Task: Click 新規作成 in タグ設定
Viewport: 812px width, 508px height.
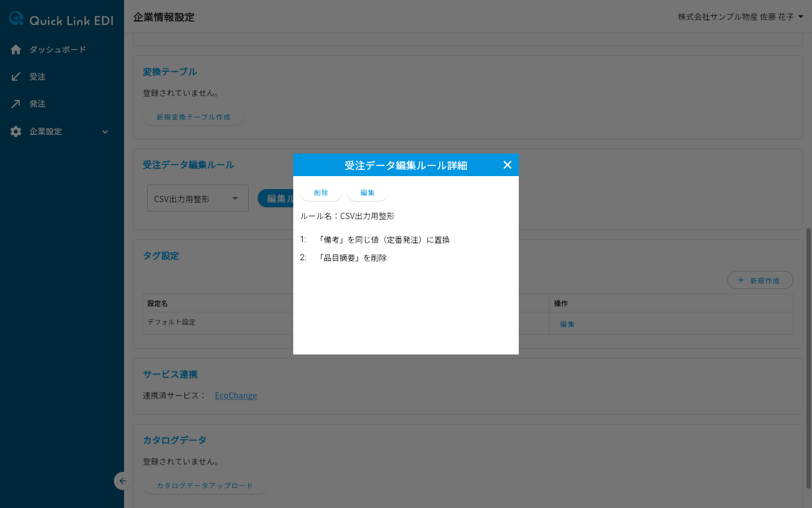Action: (760, 281)
